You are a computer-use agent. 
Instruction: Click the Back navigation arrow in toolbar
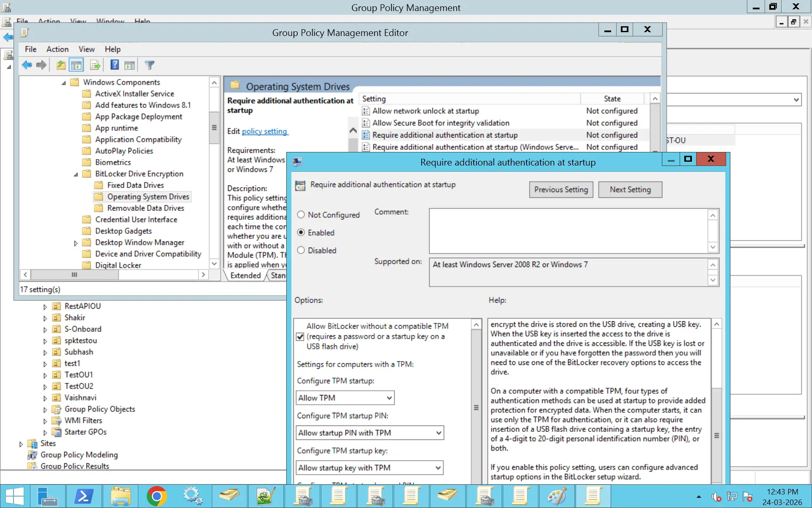tap(27, 65)
